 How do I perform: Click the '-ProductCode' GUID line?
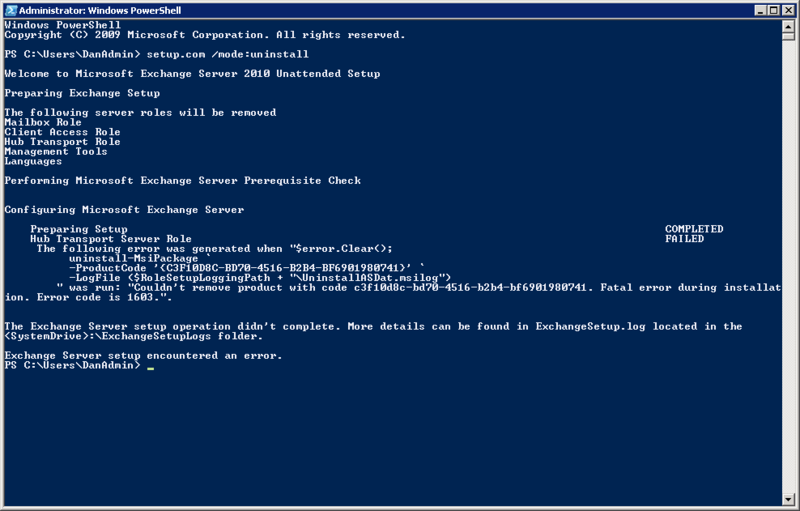[x=246, y=268]
